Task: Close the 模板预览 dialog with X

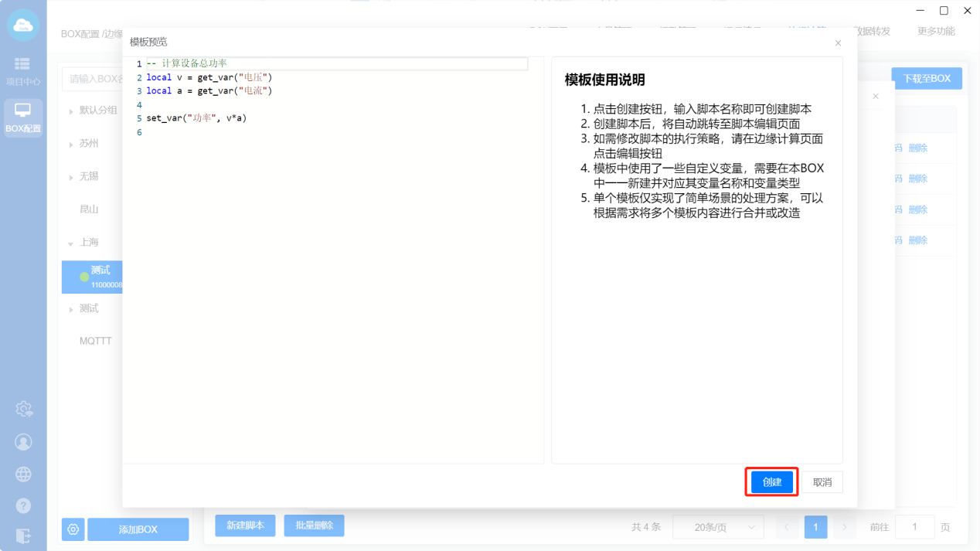Action: pyautogui.click(x=838, y=43)
